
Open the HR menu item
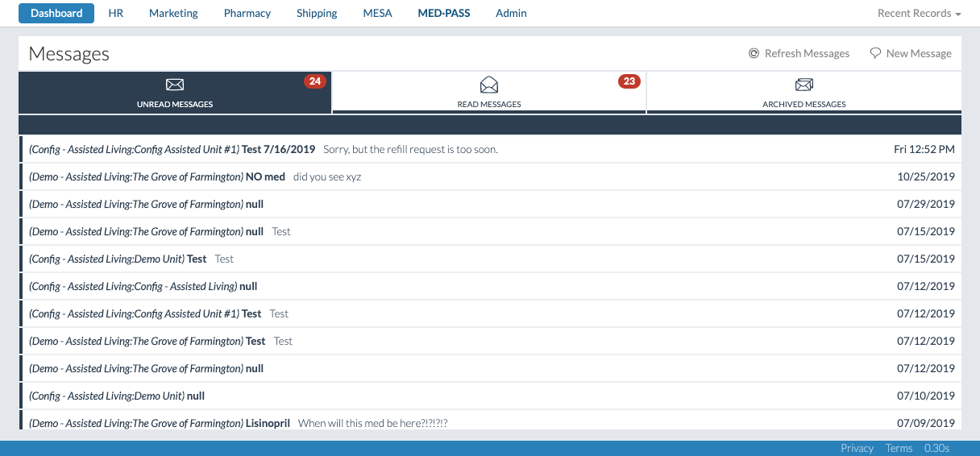pyautogui.click(x=116, y=13)
